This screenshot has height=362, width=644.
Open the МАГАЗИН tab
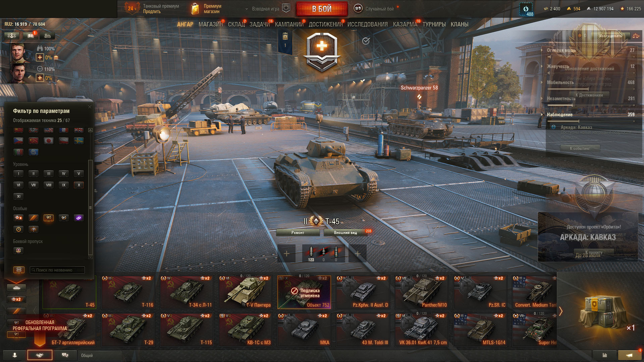(211, 24)
